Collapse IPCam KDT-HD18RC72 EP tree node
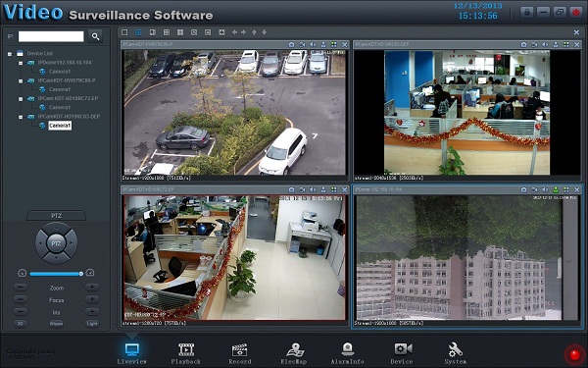Screen dimensions: 588x368 [21, 99]
